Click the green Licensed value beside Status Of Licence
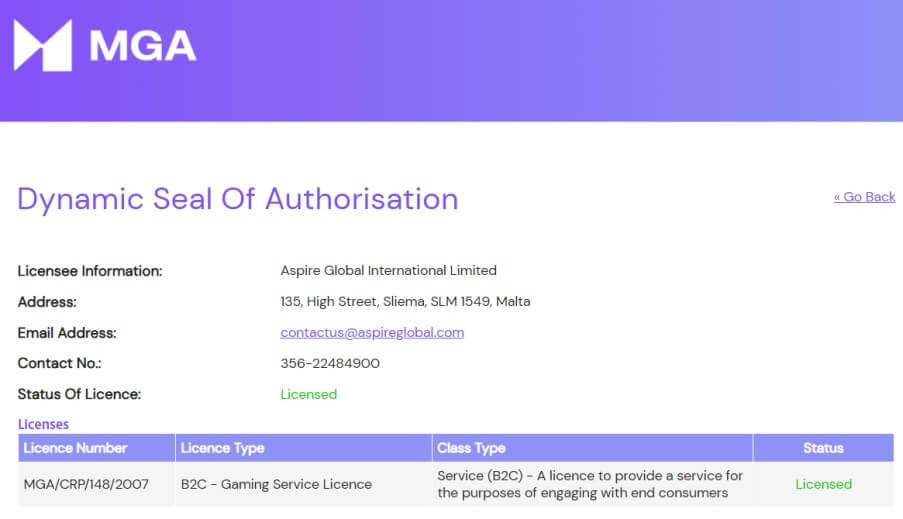The height and width of the screenshot is (519, 903). (308, 394)
